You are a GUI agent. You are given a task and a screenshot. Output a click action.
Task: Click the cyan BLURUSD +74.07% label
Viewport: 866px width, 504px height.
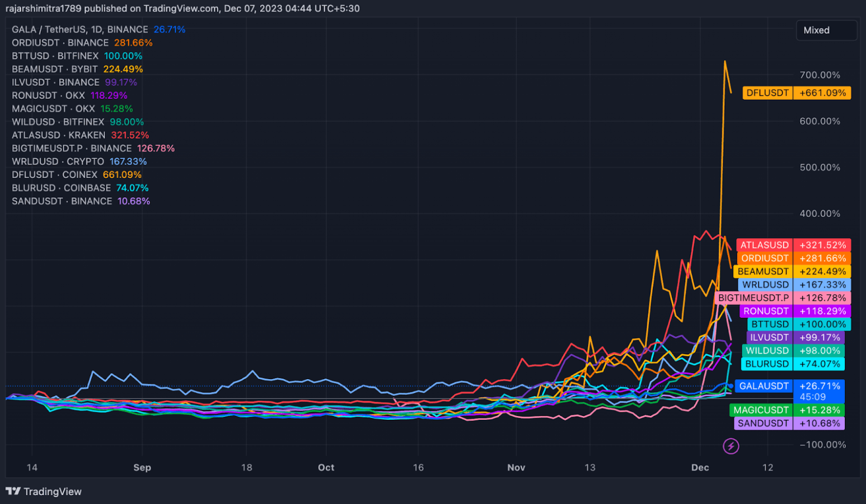792,364
